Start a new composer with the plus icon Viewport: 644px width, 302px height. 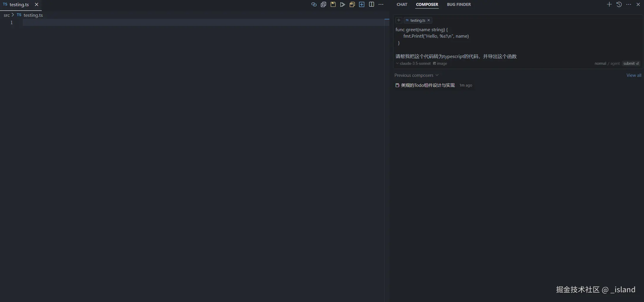click(x=609, y=4)
